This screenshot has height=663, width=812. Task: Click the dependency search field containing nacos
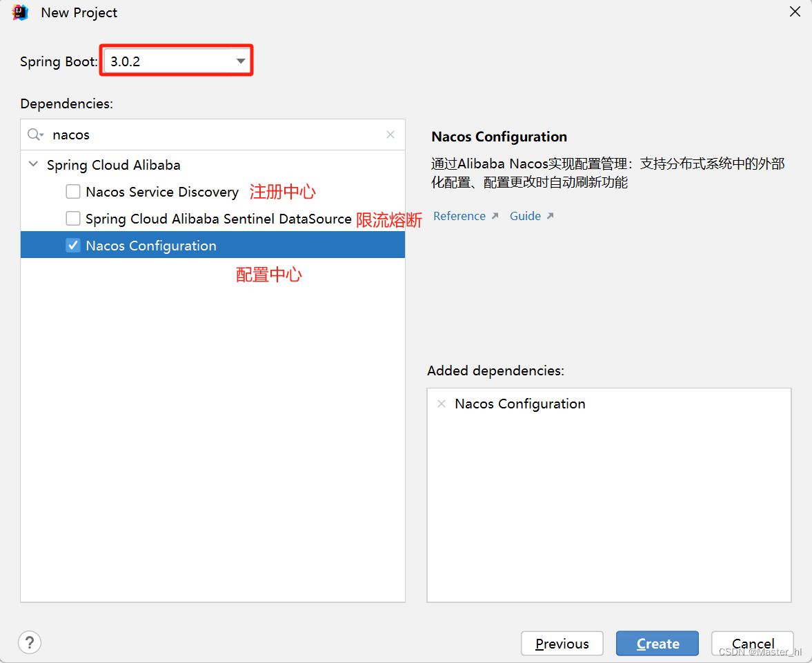(213, 135)
